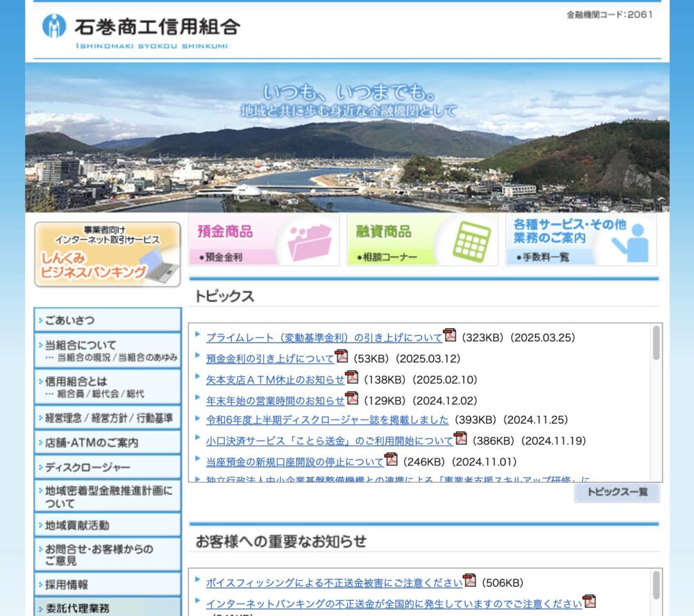The width and height of the screenshot is (694, 616).
Task: Open the しんくみビジネスバンキング service banner
Action: 108,255
